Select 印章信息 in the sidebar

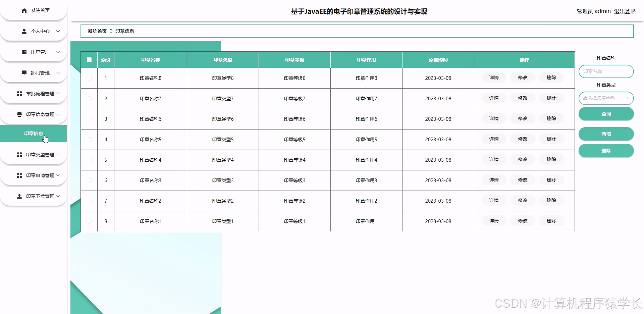[x=33, y=134]
